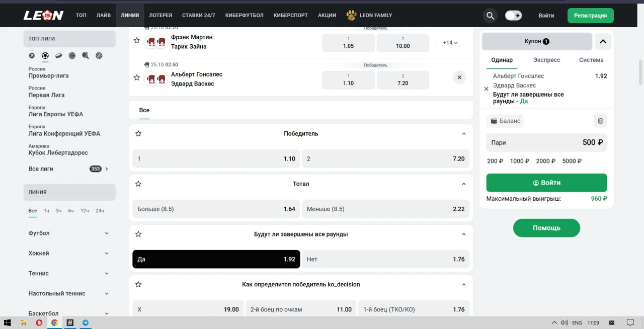Pick 1-й боец (ТКО/КО) at 1.76
This screenshot has width=644, height=329.
coord(414,309)
